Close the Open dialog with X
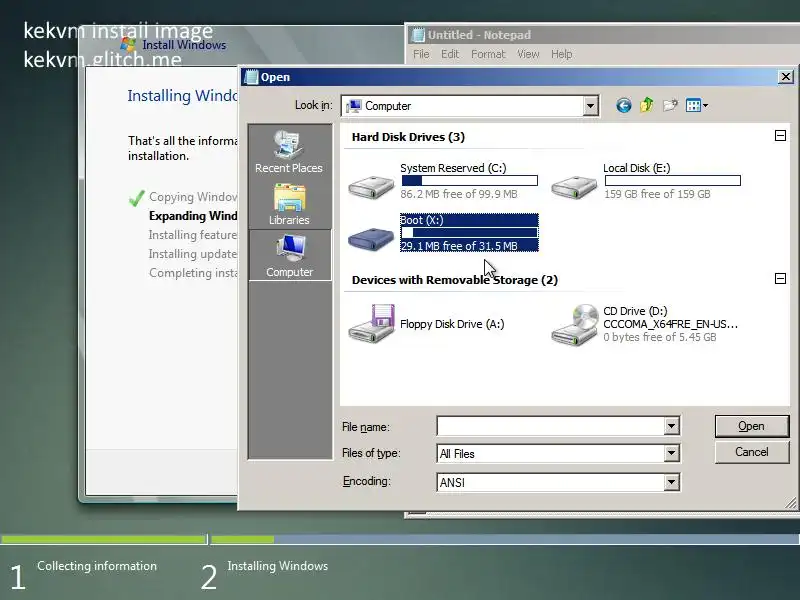The width and height of the screenshot is (800, 600). 786,77
